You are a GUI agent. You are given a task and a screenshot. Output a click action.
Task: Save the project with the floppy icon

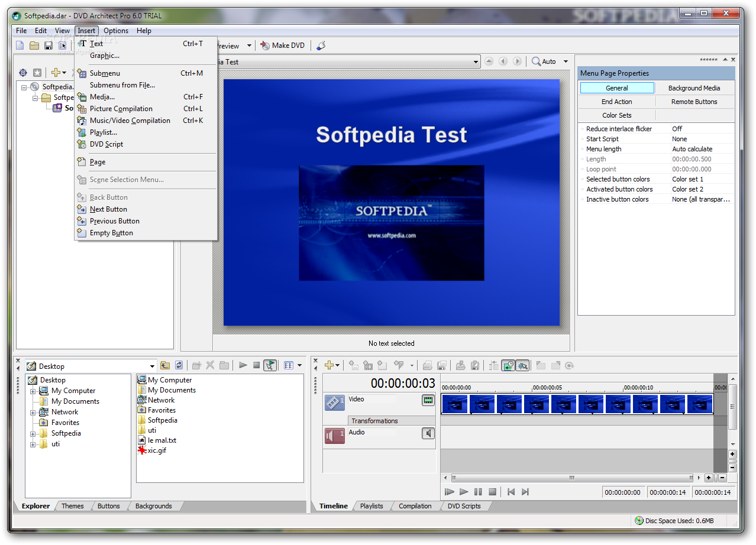coord(49,46)
